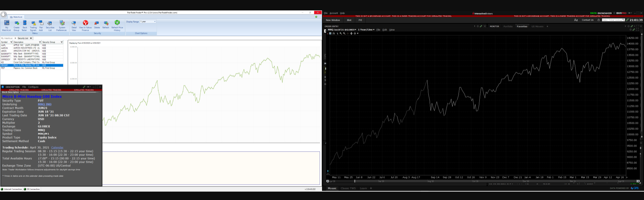
Task: Open the trading schedule Calendar link
Action: coord(57,147)
